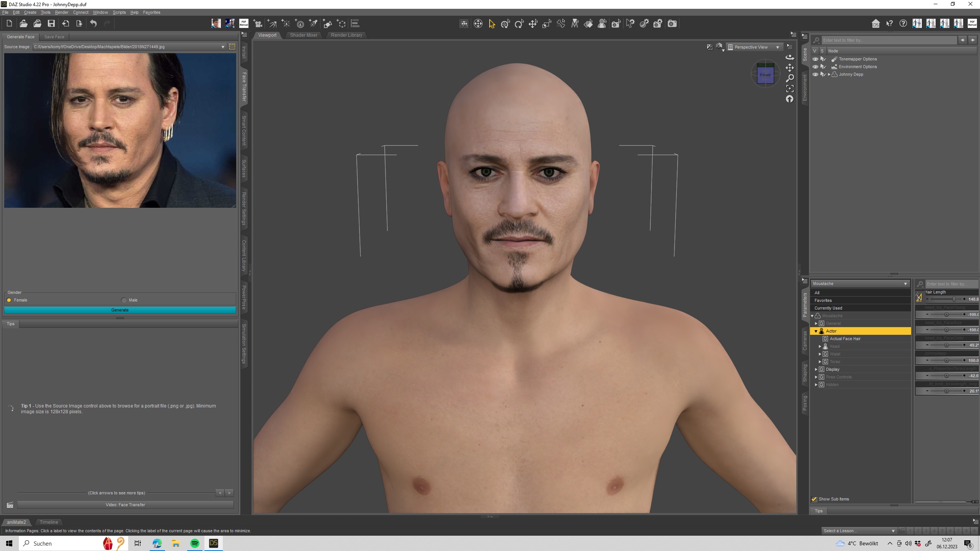Screen dimensions: 980x551
Task: Click the Frame selection icon in viewport controls
Action: click(x=789, y=89)
